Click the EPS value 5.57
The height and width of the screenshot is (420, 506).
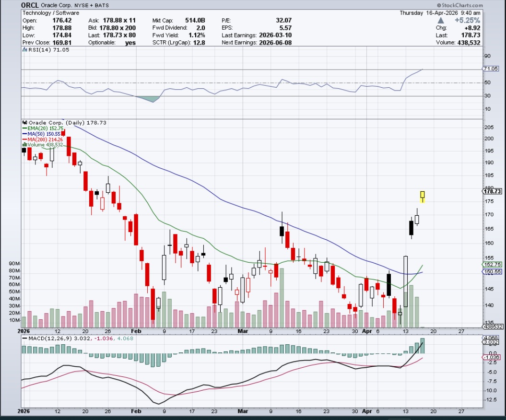[x=285, y=28]
